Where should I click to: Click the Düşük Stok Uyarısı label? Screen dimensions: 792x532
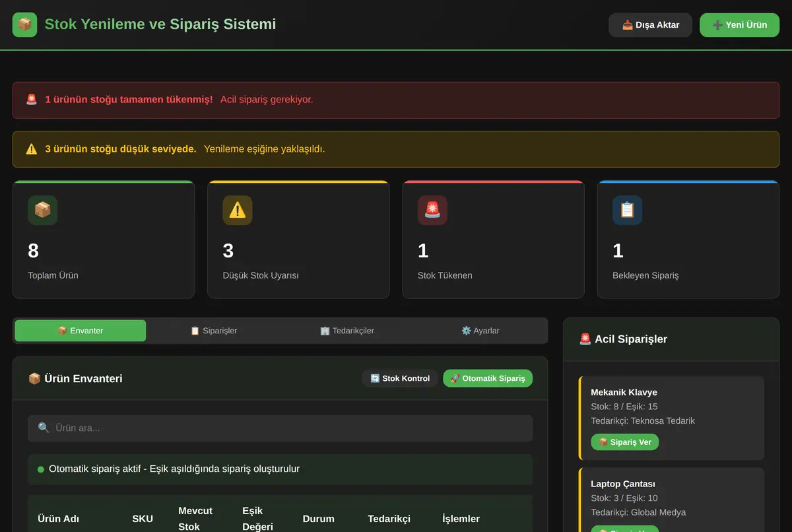coord(261,275)
